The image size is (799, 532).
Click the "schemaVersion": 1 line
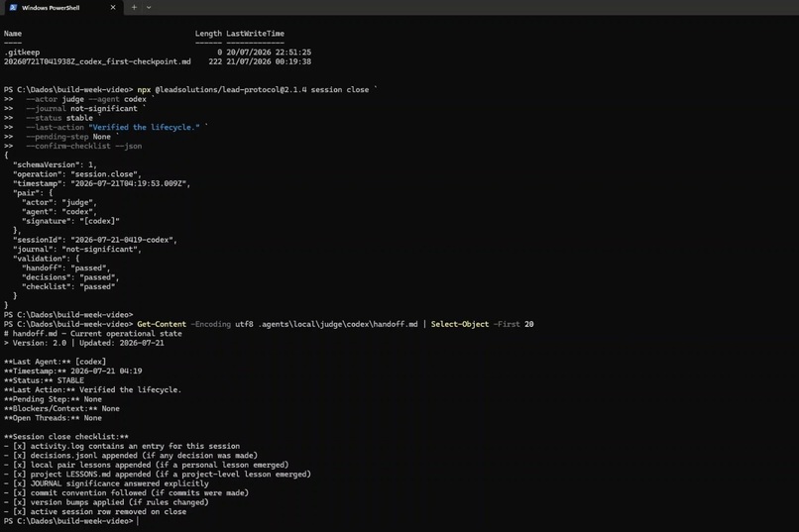[55, 164]
